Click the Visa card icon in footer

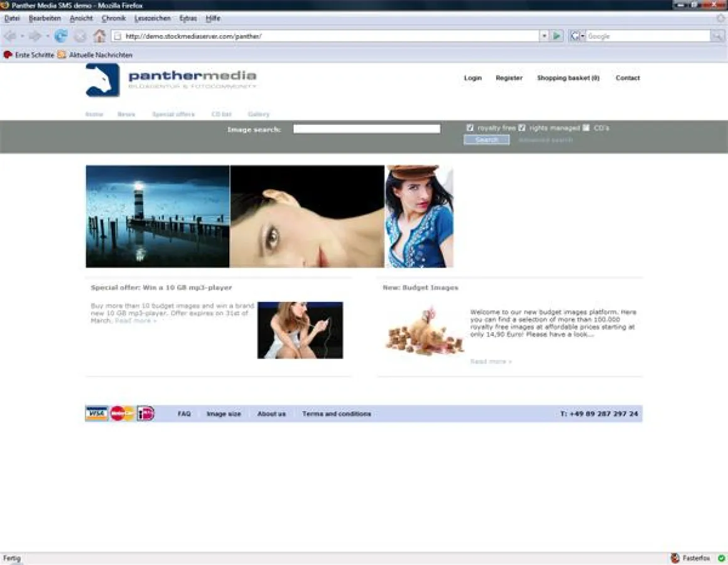coord(97,414)
